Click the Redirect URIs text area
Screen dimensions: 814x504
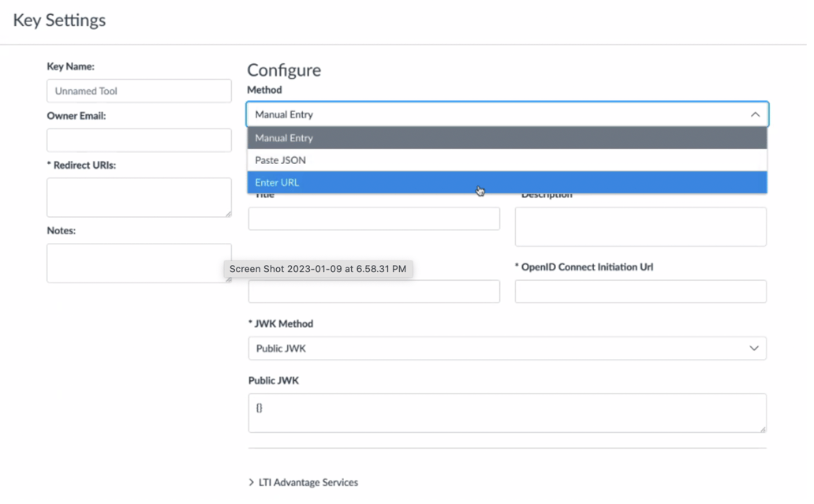(139, 197)
